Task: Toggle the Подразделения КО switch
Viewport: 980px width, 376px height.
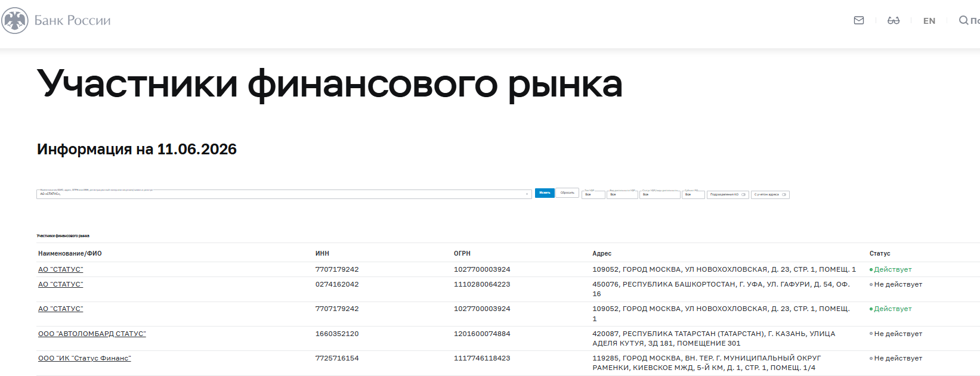Action: [x=743, y=195]
